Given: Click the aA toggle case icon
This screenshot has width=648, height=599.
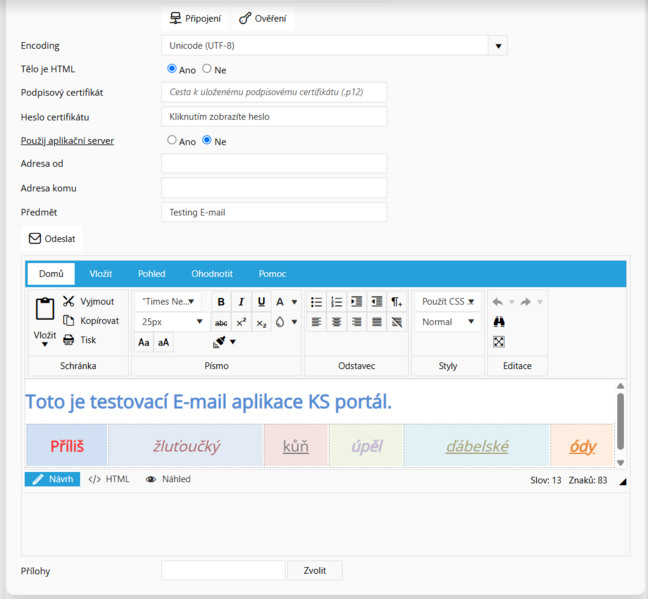Looking at the screenshot, I should coord(163,342).
